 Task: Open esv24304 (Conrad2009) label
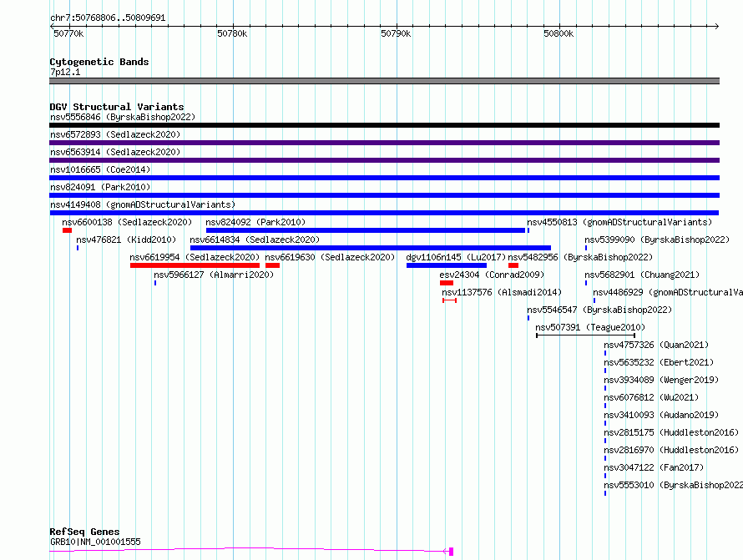click(x=492, y=275)
